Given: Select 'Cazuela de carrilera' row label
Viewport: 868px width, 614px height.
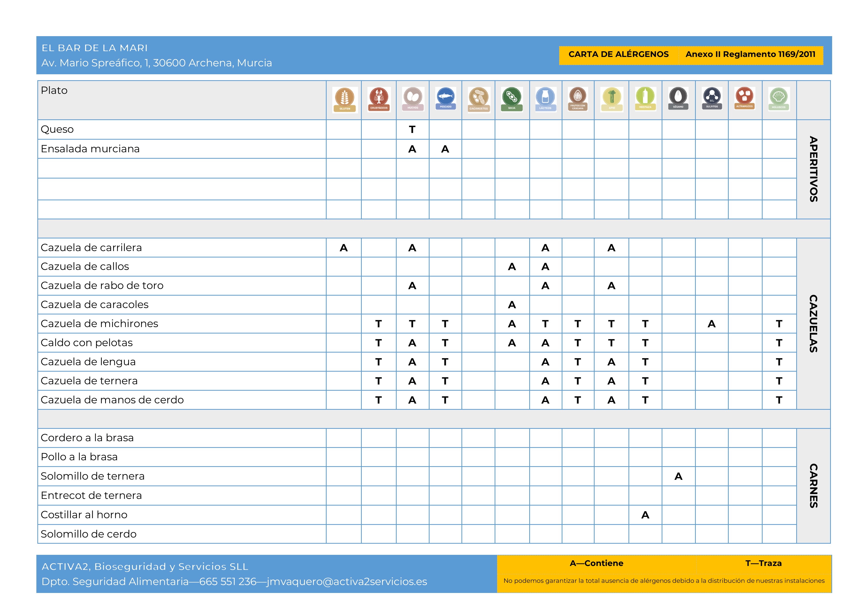Looking at the screenshot, I should [x=91, y=247].
